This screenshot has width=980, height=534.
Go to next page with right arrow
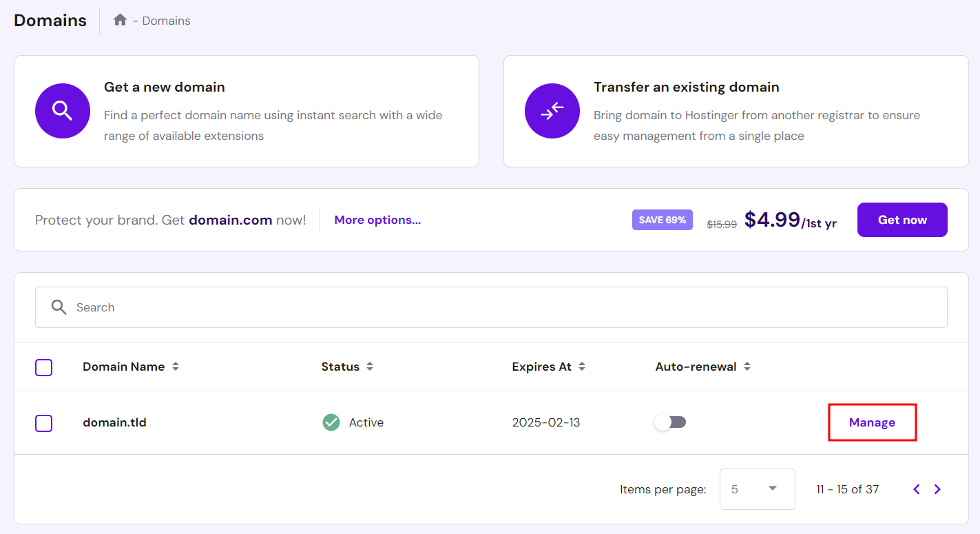point(937,489)
